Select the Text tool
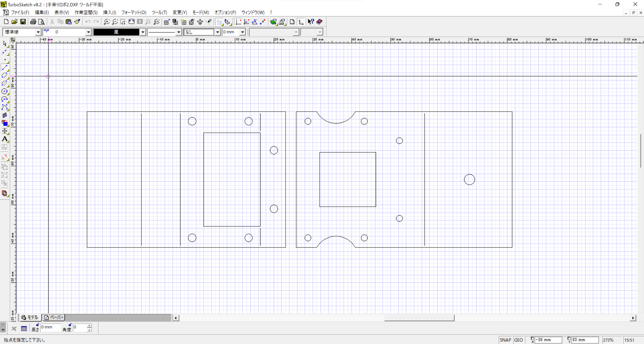Viewport: 644px width, 344px height. click(5, 139)
